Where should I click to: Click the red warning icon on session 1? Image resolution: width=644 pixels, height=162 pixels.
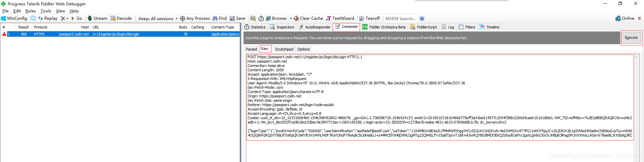tap(4, 34)
